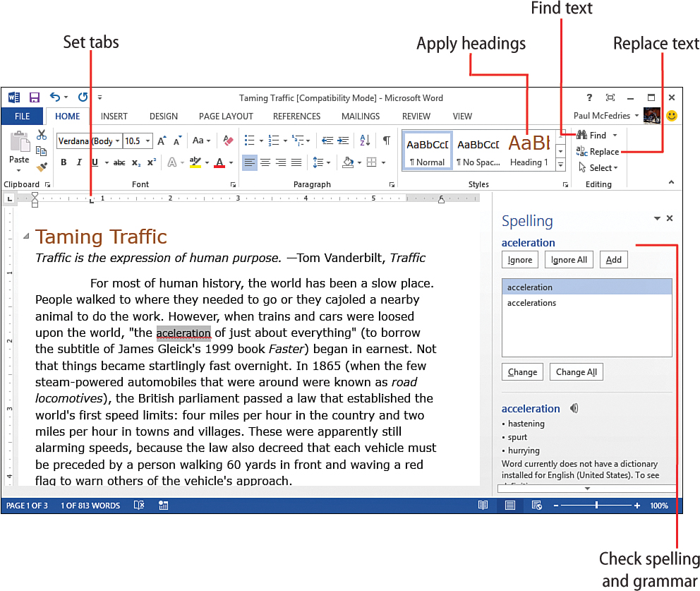The height and width of the screenshot is (591, 700).
Task: Apply superscript formatting
Action: click(152, 162)
